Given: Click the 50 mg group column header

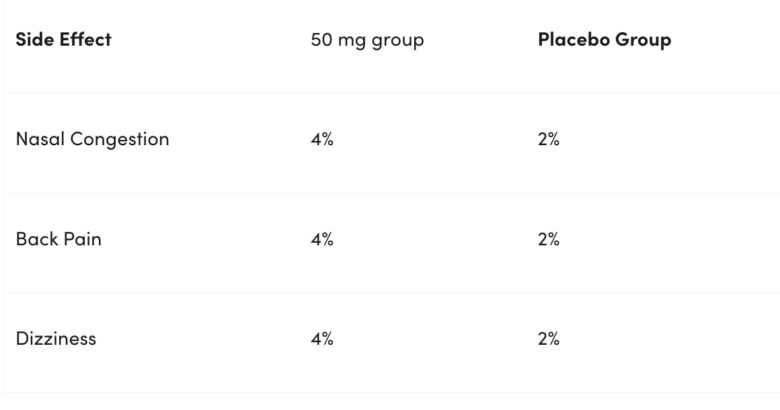Looking at the screenshot, I should 367,40.
